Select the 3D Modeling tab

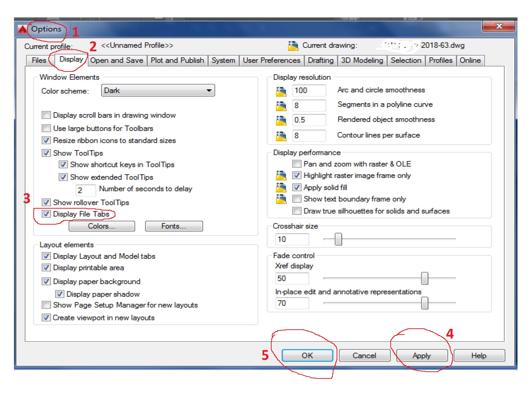point(362,60)
